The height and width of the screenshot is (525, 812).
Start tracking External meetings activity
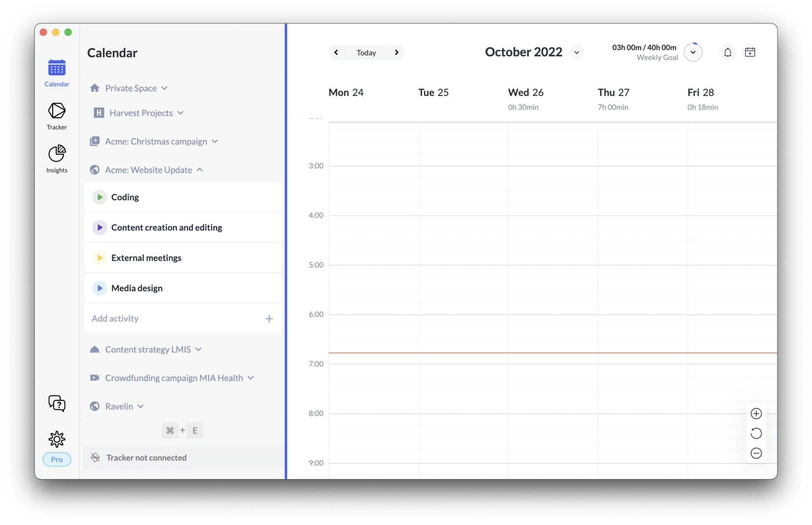[x=100, y=258]
